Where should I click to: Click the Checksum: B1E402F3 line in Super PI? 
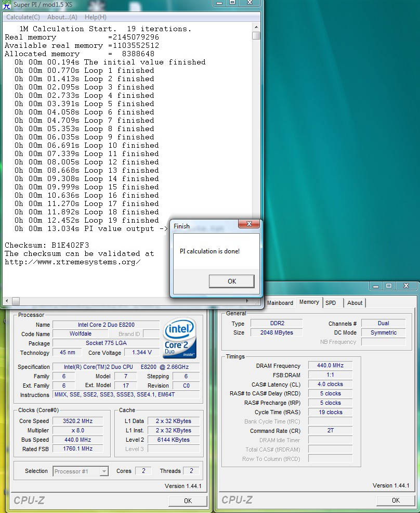point(47,245)
